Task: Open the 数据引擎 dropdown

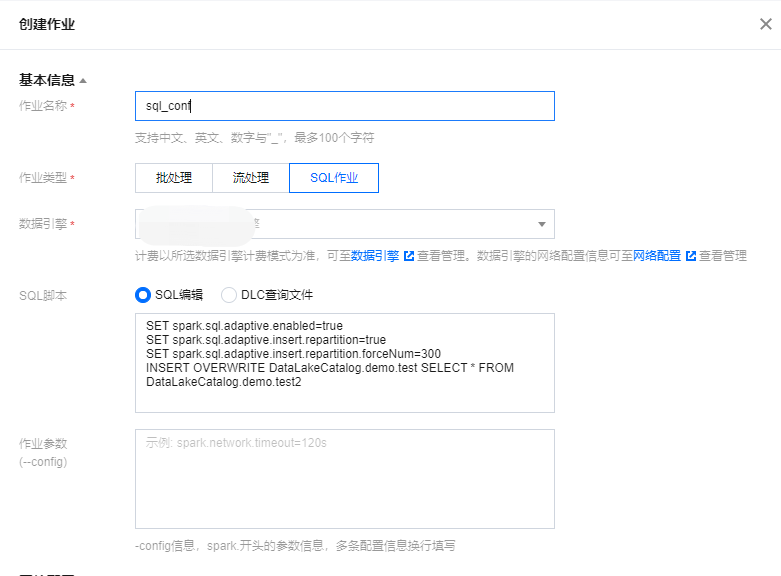Action: 345,224
